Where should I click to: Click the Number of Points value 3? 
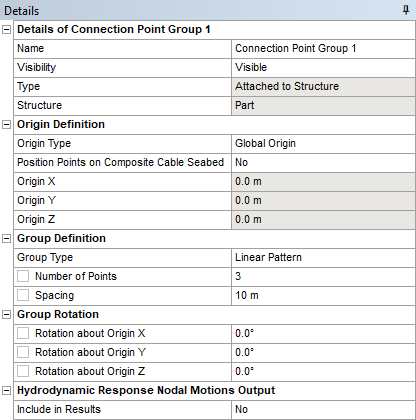click(x=323, y=277)
